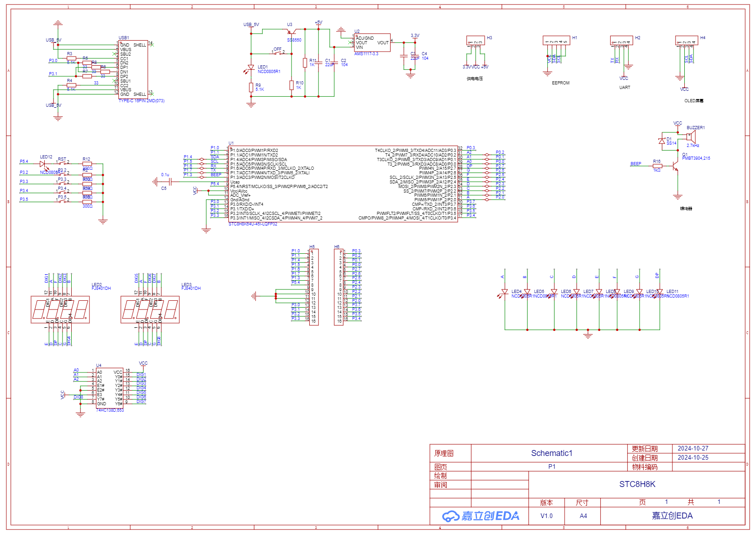
Task: Select the H5 16-pin header
Action: (x=314, y=287)
